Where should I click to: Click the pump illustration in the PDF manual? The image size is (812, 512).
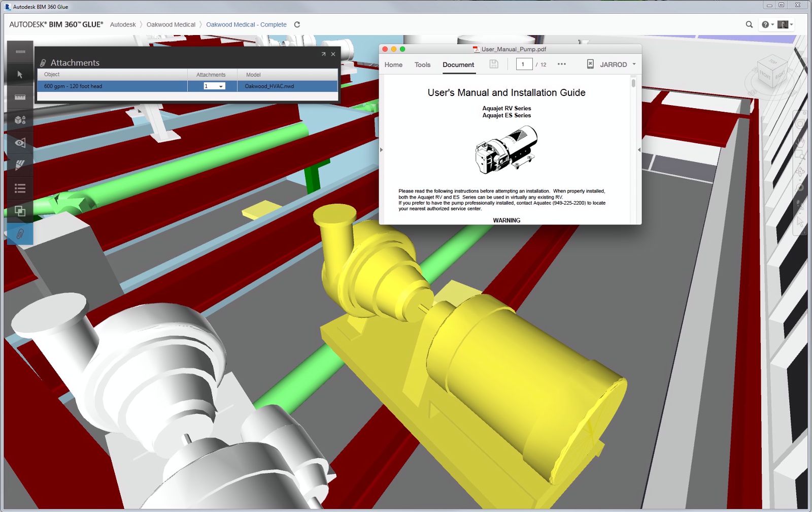coord(506,151)
